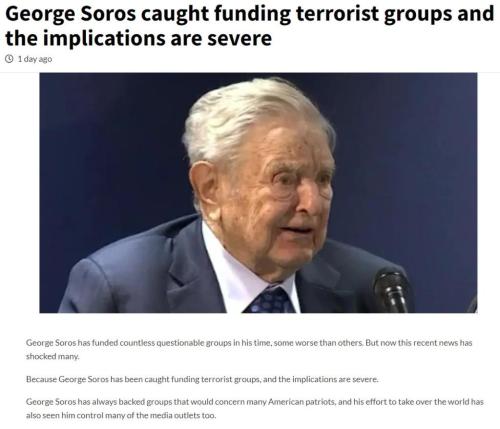
Task: Click the headline line 'the implications are severe'
Action: (138, 38)
